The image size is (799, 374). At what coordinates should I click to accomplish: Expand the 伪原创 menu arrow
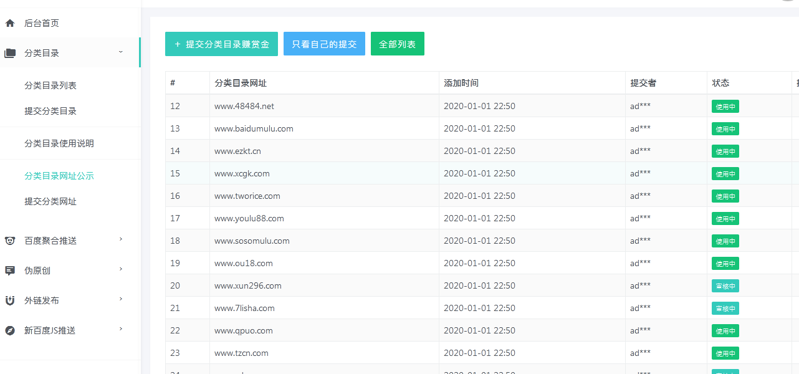pyautogui.click(x=121, y=269)
